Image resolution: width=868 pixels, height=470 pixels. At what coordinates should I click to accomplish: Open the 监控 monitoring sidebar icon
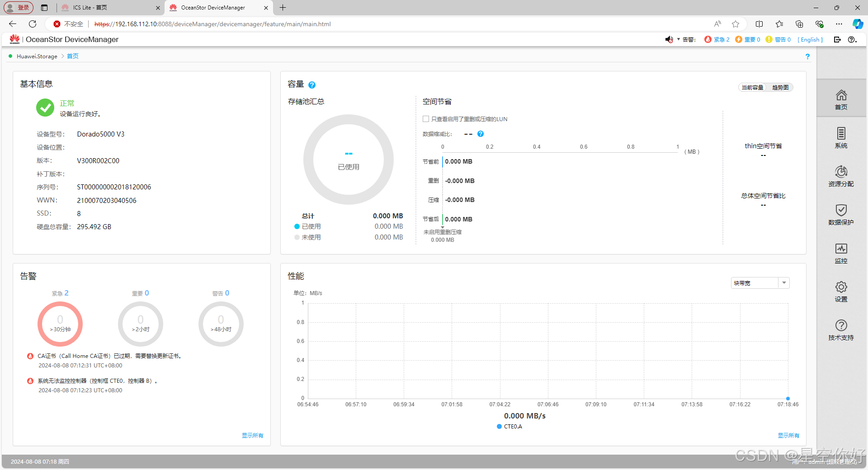click(x=841, y=253)
